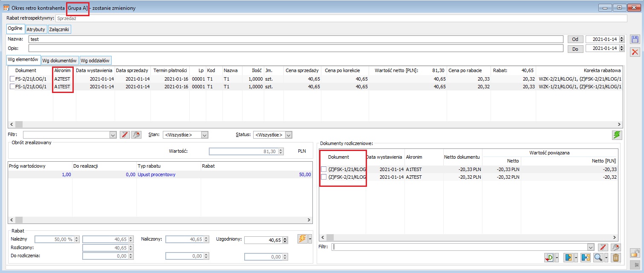644x273 pixels.
Task: Expand the upper Filtr combo box
Action: point(113,135)
